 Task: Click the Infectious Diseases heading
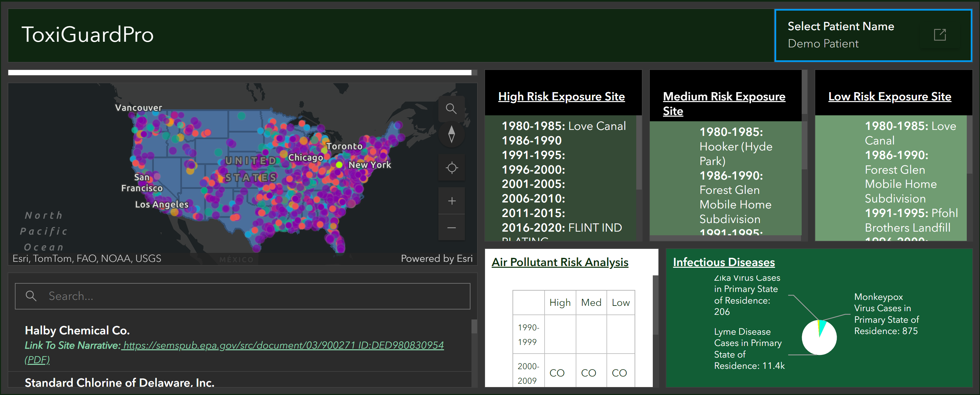(724, 262)
